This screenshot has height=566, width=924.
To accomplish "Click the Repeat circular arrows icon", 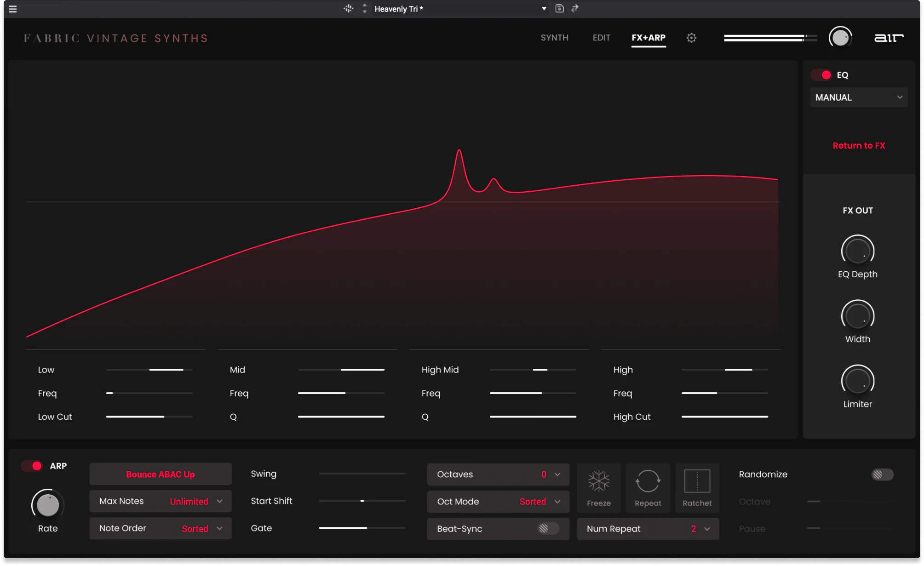I will coord(648,481).
